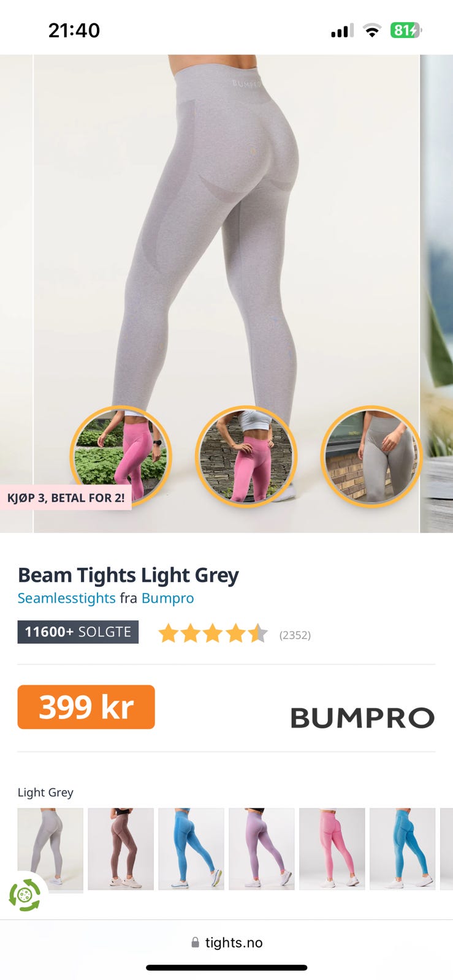453x980 pixels.
Task: Tap the (2352) reviews count
Action: 295,635
